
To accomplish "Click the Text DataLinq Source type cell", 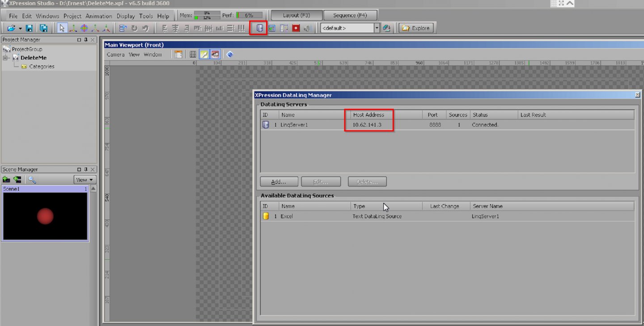I will click(377, 216).
